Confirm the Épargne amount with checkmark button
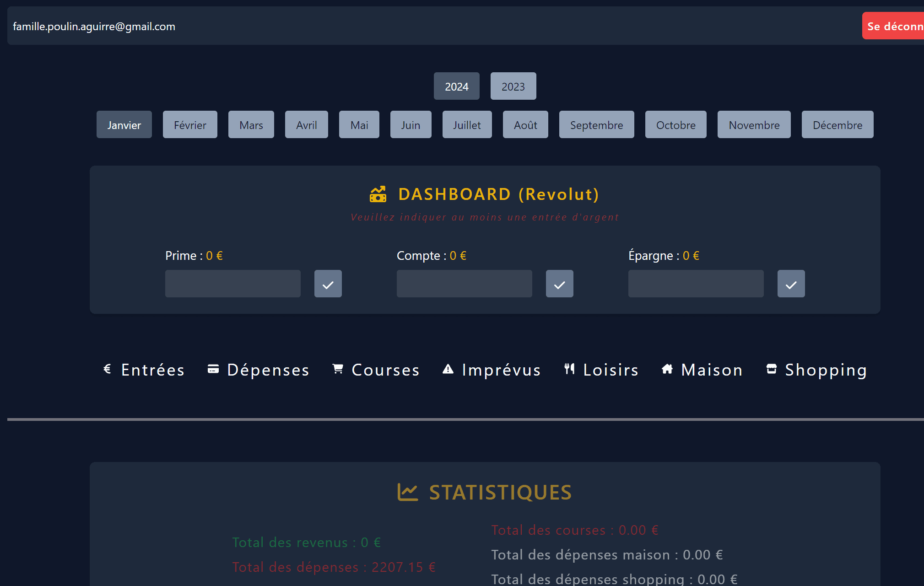The height and width of the screenshot is (586, 924). pyautogui.click(x=791, y=284)
